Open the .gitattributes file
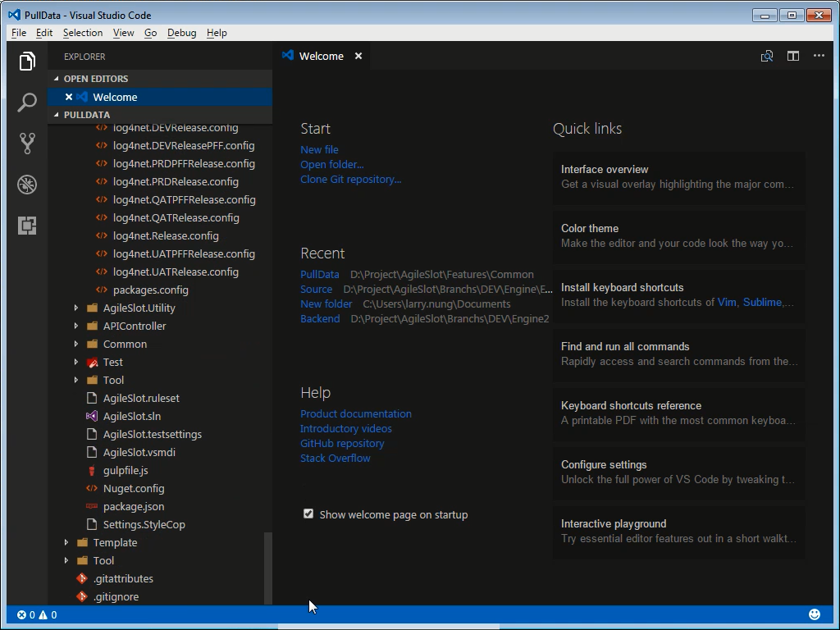The height and width of the screenshot is (630, 840). (x=123, y=578)
